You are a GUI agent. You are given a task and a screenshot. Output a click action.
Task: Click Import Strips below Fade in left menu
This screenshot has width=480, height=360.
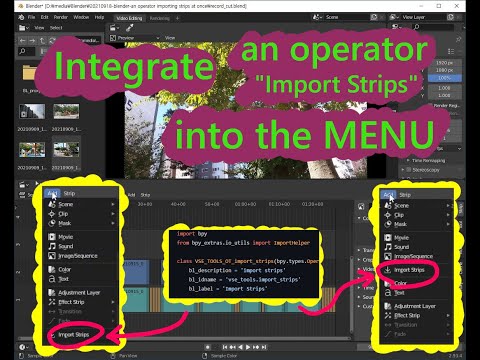point(81,334)
